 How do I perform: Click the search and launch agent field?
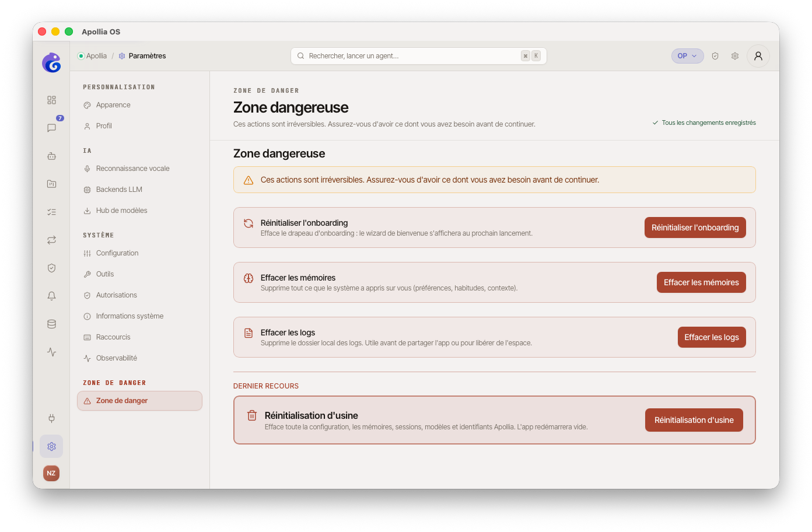pyautogui.click(x=418, y=56)
